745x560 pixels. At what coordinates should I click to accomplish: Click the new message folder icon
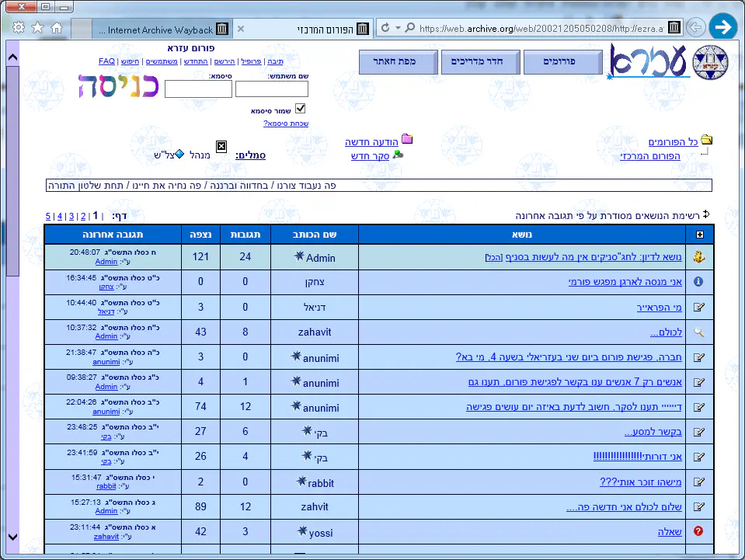(407, 140)
